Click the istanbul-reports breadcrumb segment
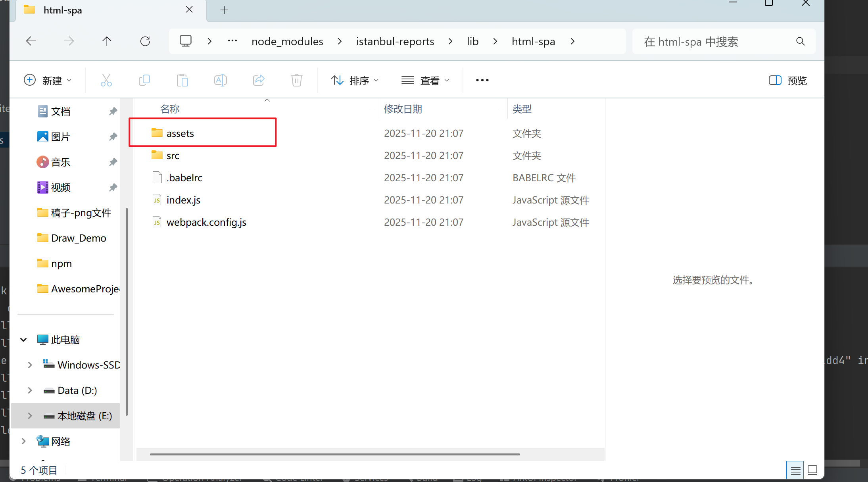Viewport: 868px width, 482px height. coord(395,41)
